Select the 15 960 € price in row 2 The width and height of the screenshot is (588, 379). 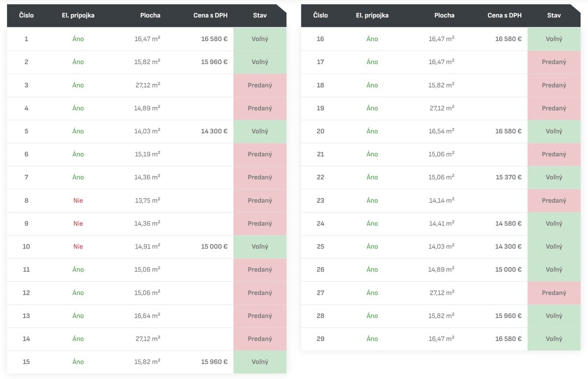pos(214,62)
